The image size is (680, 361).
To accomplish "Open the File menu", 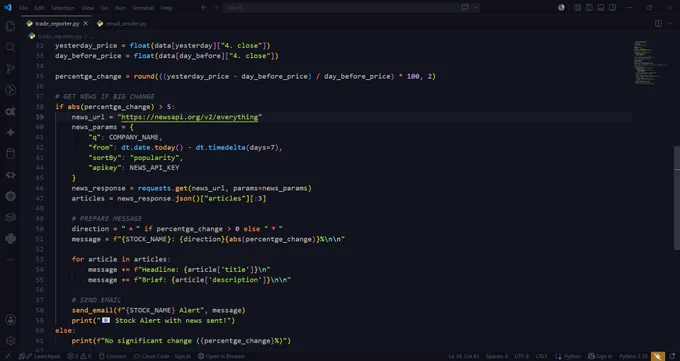I will click(x=23, y=8).
